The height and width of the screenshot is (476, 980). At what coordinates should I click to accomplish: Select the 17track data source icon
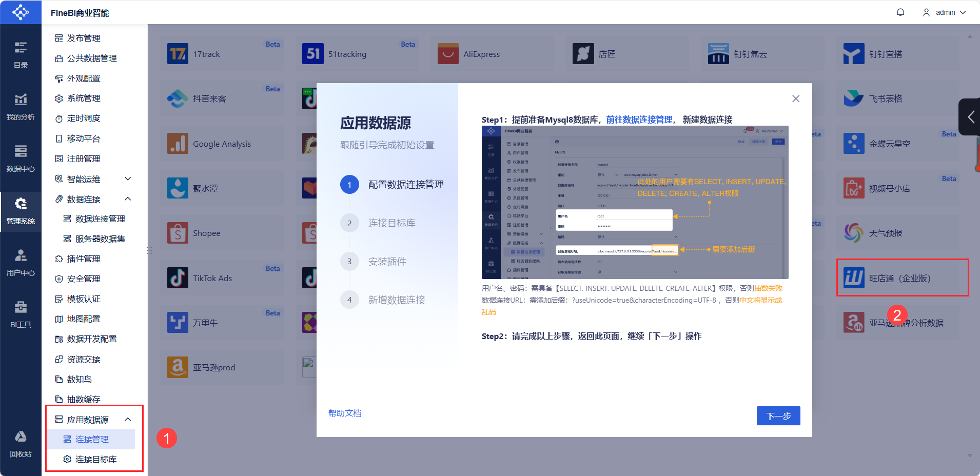(x=178, y=54)
